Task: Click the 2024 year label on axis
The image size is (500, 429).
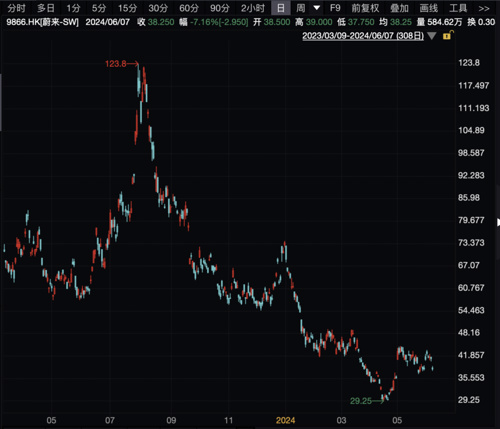Action: 285,420
